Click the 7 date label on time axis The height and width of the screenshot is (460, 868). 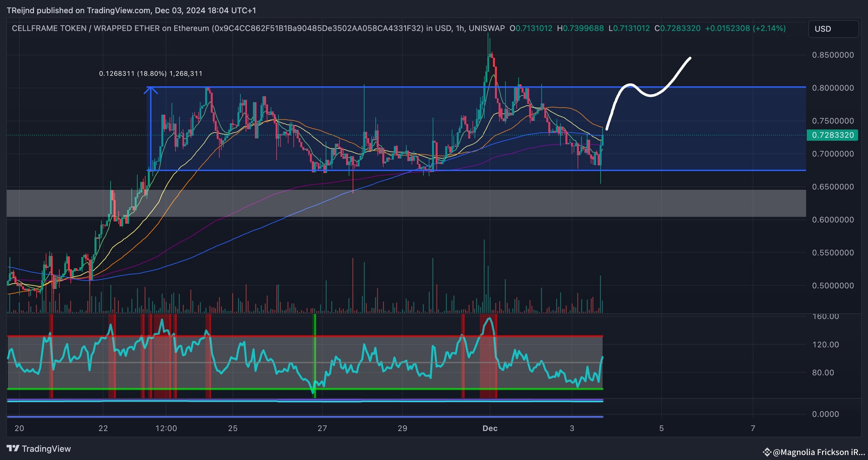(753, 428)
